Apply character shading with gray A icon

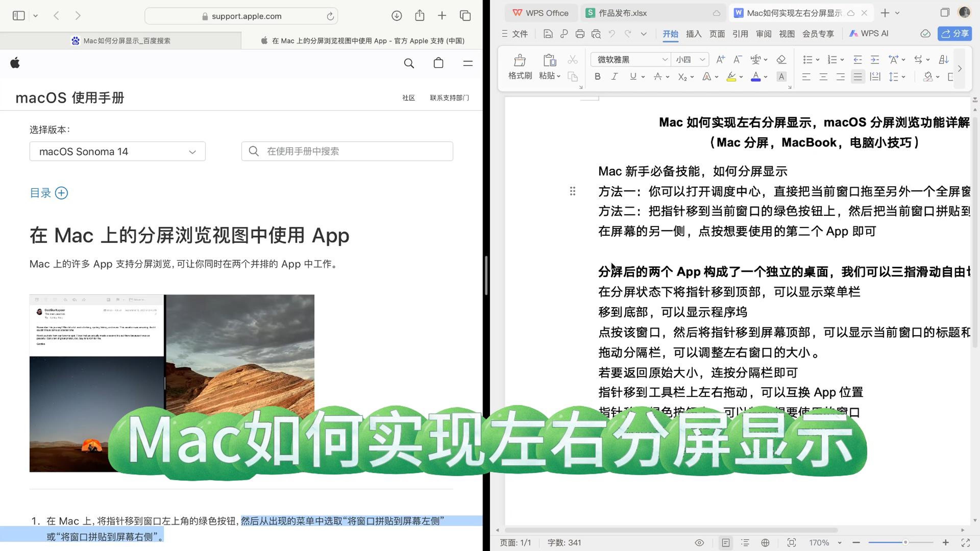tap(781, 77)
